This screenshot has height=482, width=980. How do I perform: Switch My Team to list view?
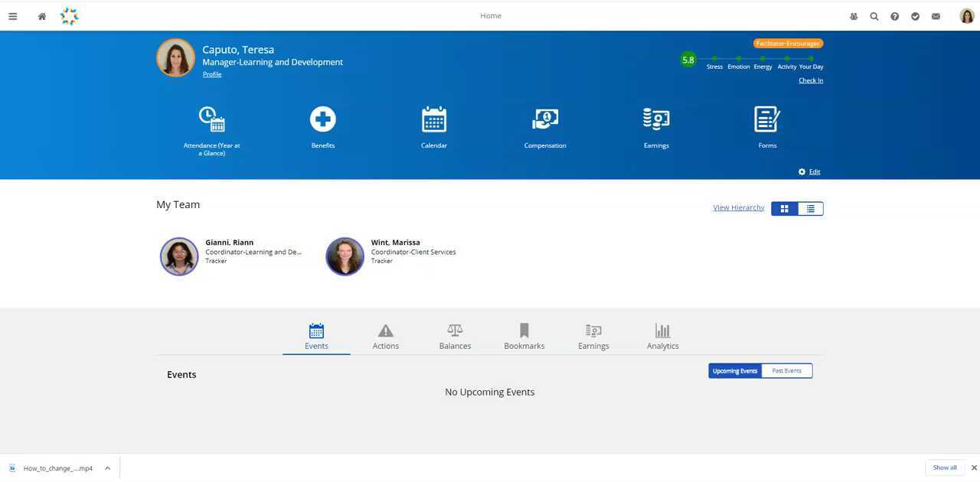[x=810, y=209]
